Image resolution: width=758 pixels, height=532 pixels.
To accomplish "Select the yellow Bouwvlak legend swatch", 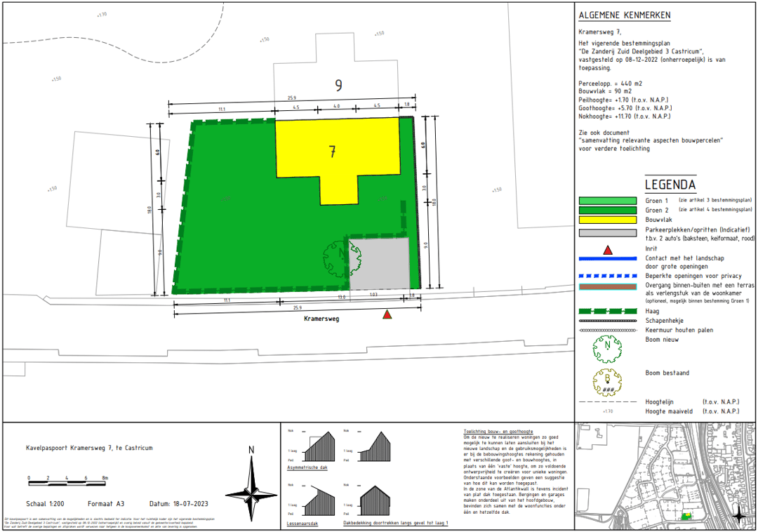I will pos(608,220).
